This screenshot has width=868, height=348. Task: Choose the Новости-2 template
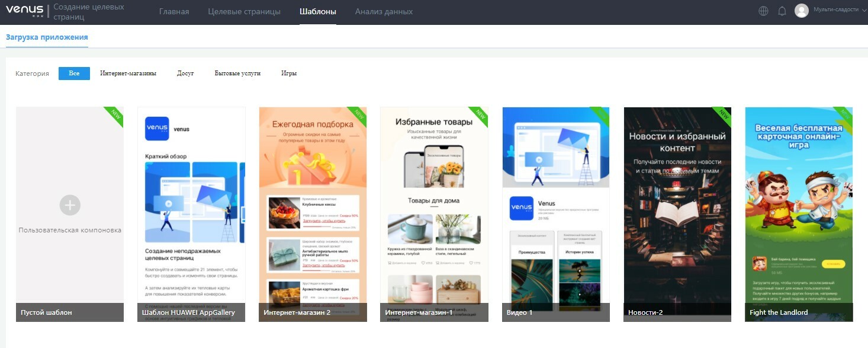click(x=677, y=214)
